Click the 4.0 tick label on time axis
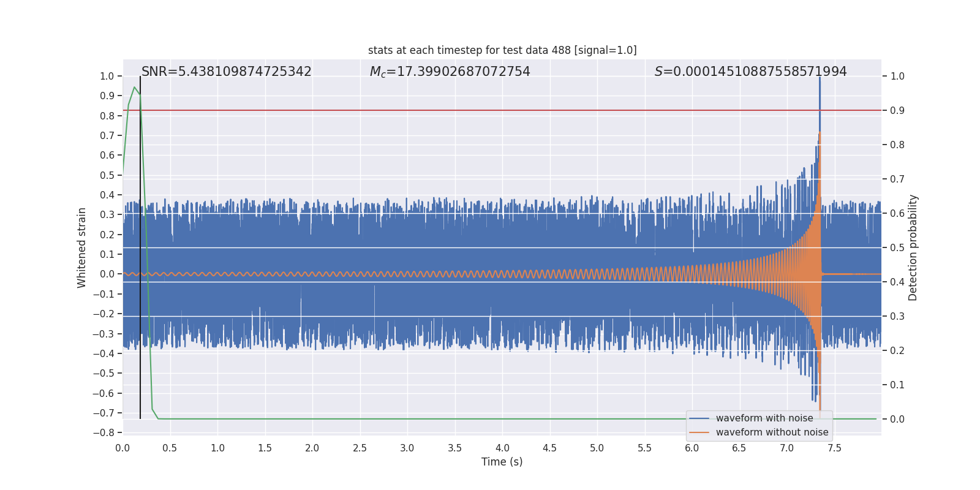980x490 pixels. (502, 448)
